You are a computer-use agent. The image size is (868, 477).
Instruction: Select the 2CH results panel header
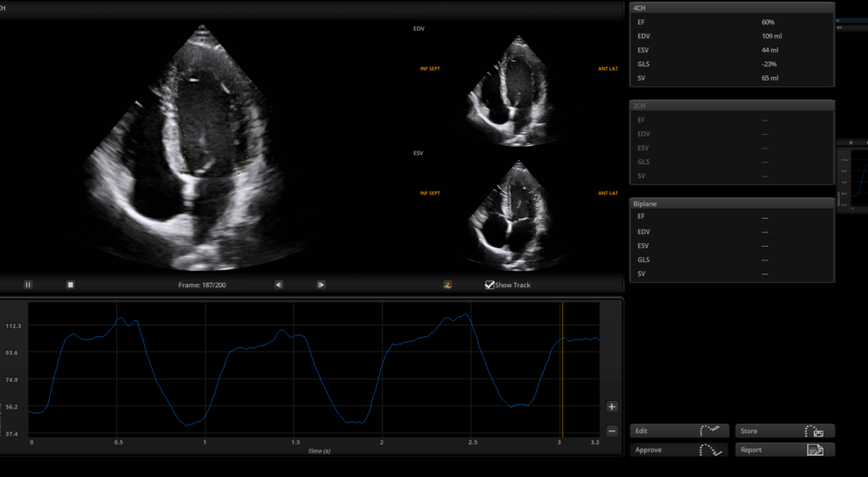coord(732,106)
